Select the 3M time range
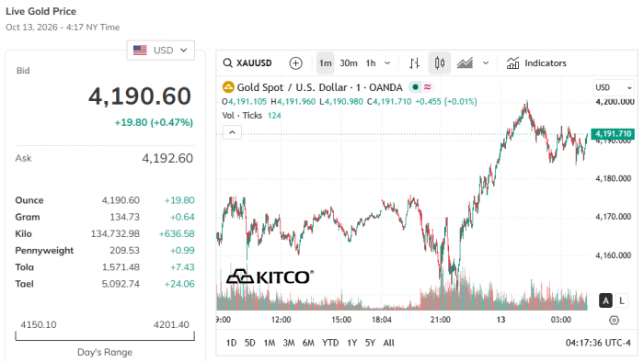The width and height of the screenshot is (644, 362). coord(289,343)
